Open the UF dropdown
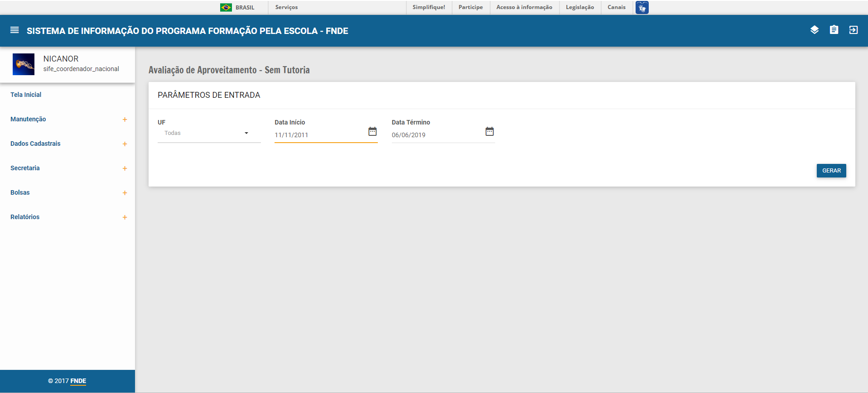This screenshot has height=393, width=868. [209, 133]
